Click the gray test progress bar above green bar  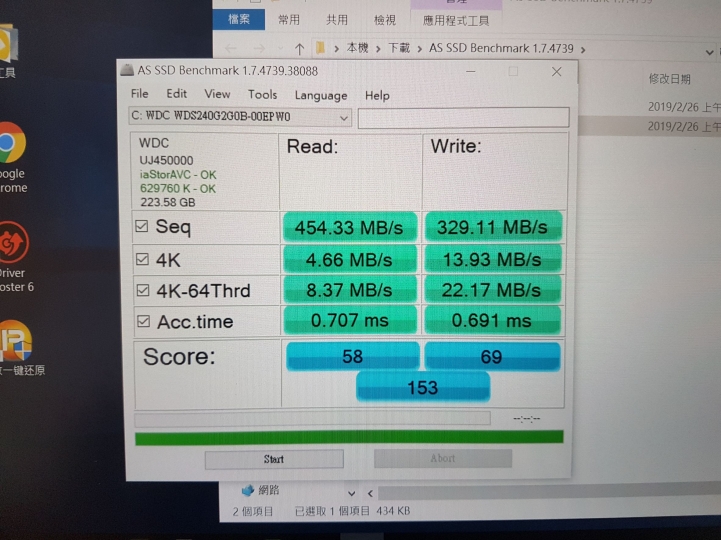tap(312, 419)
